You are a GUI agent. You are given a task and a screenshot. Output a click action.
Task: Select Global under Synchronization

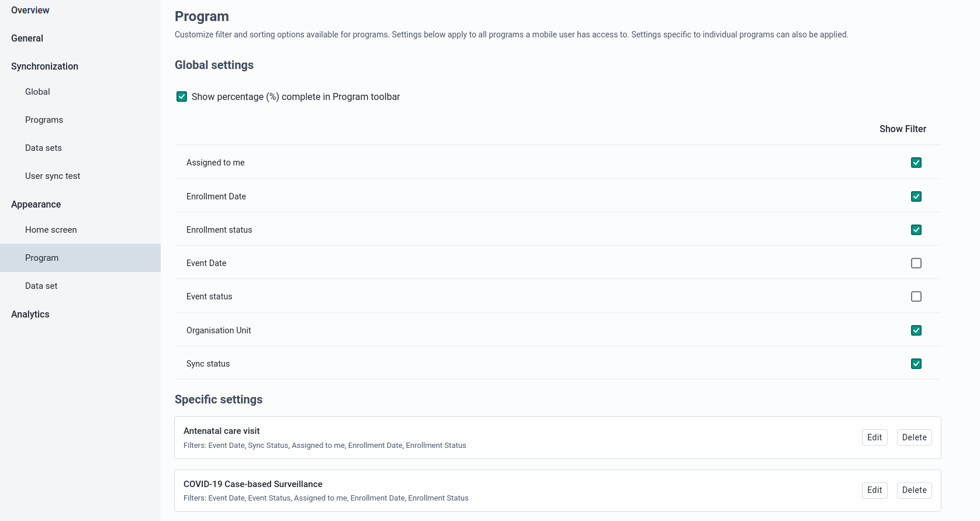coord(37,92)
